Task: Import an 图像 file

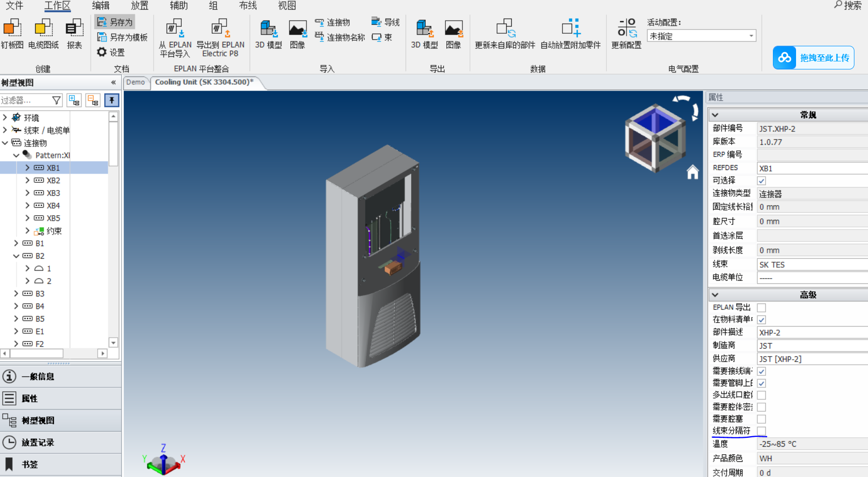Action: tap(297, 34)
